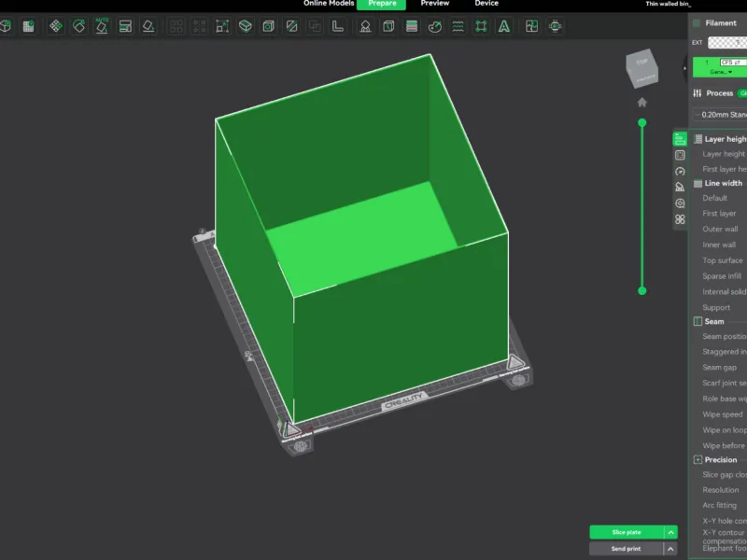Click the puzzle-piece assembly icon

coord(531,26)
